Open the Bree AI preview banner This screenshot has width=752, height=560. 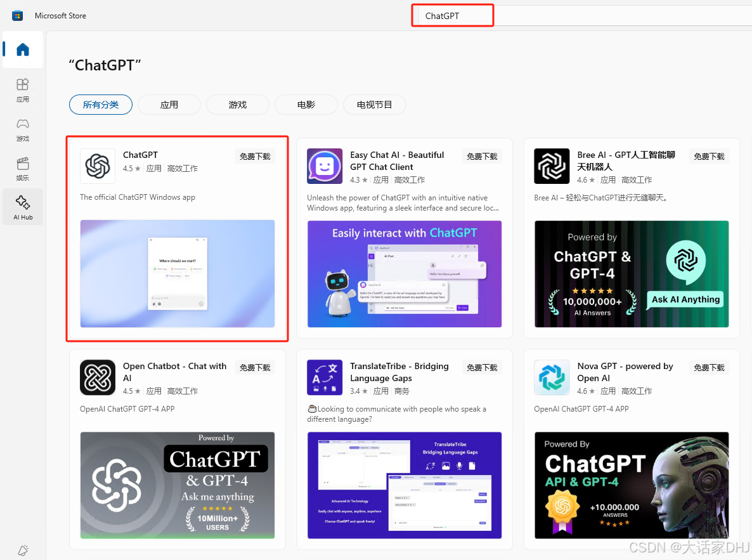tap(632, 274)
